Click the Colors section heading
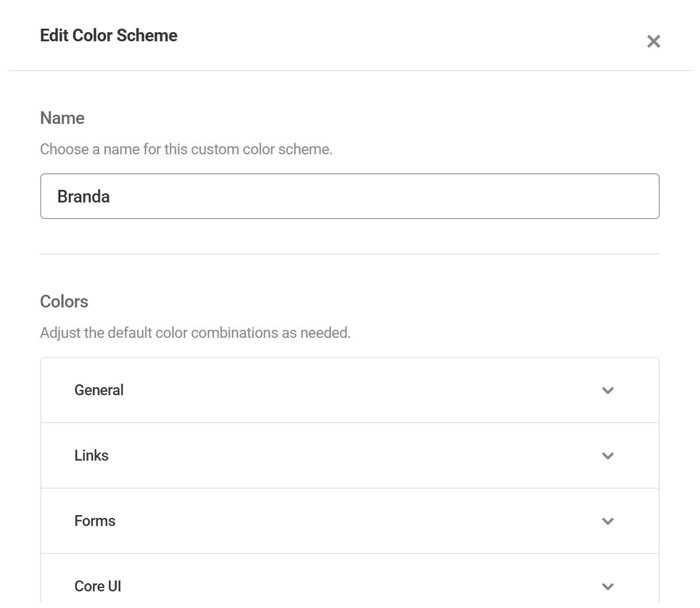 pyautogui.click(x=64, y=301)
